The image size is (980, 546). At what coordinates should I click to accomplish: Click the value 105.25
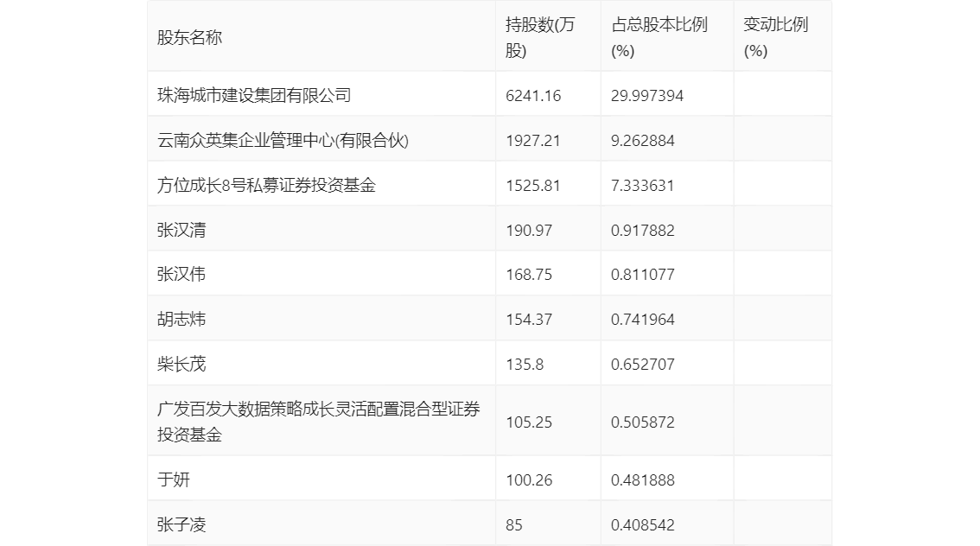click(529, 422)
